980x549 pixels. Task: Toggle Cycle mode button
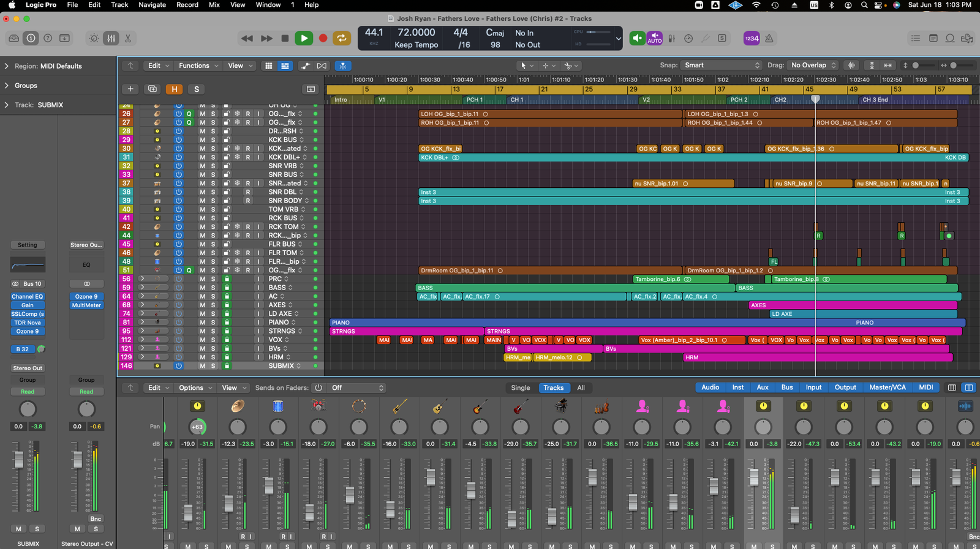click(x=342, y=39)
